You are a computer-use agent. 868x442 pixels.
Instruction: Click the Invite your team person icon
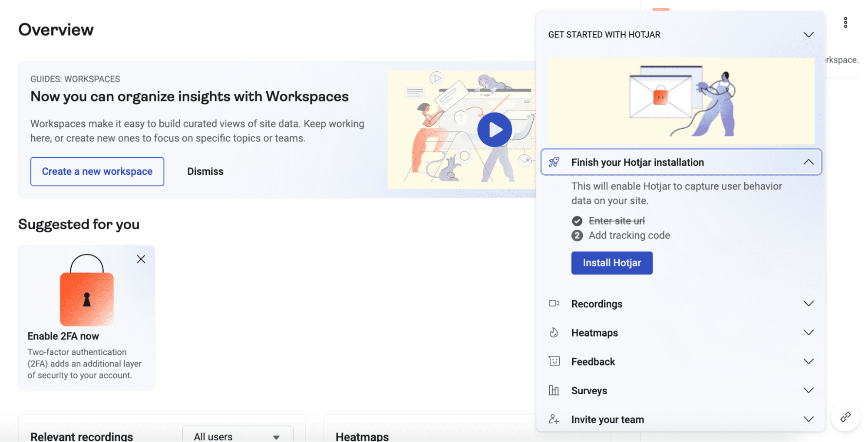pos(554,419)
